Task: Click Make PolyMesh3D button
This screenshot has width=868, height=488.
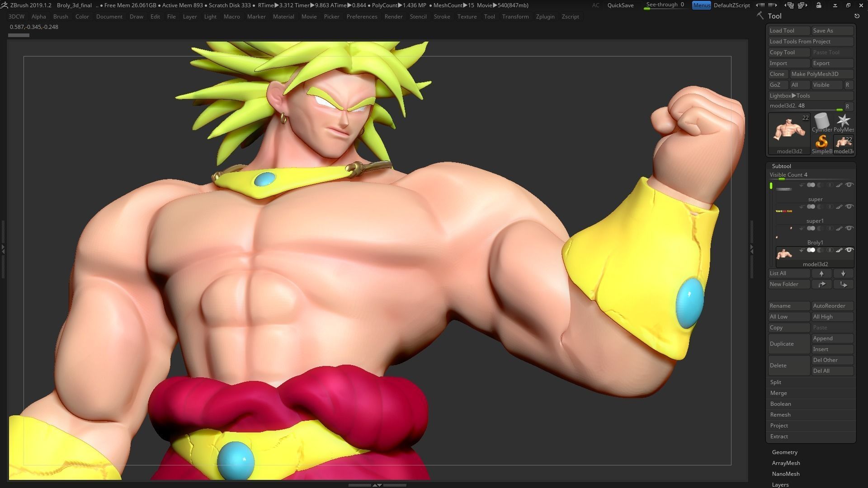Action: coord(821,74)
